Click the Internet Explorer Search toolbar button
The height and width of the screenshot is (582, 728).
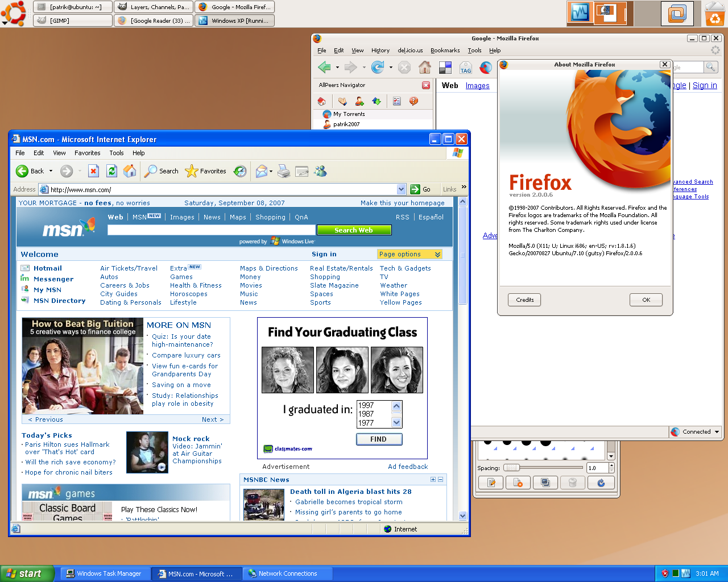pos(162,171)
